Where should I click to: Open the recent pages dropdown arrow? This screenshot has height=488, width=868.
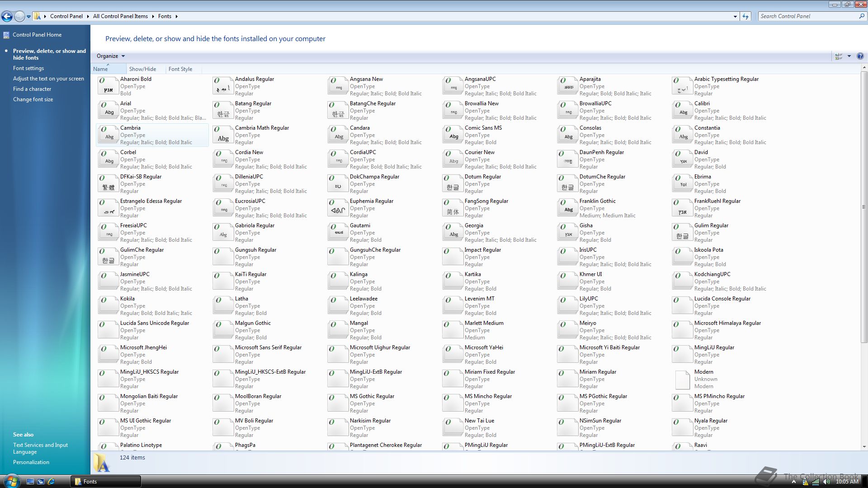click(x=28, y=17)
